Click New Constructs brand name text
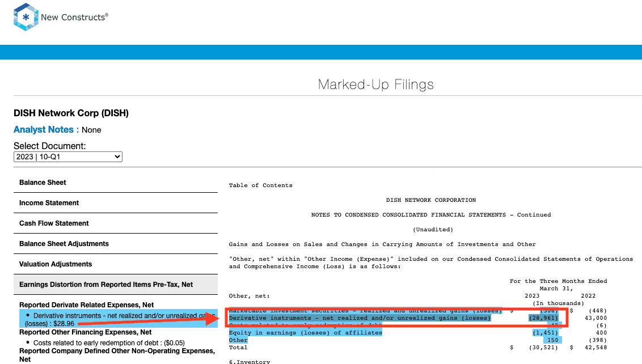This screenshot has width=642, height=364. coord(74,17)
